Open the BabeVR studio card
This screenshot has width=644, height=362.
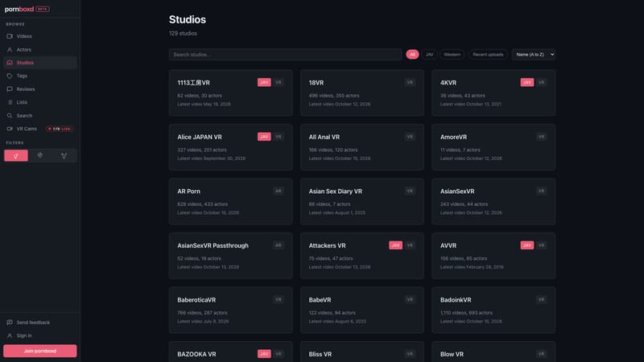(x=361, y=310)
